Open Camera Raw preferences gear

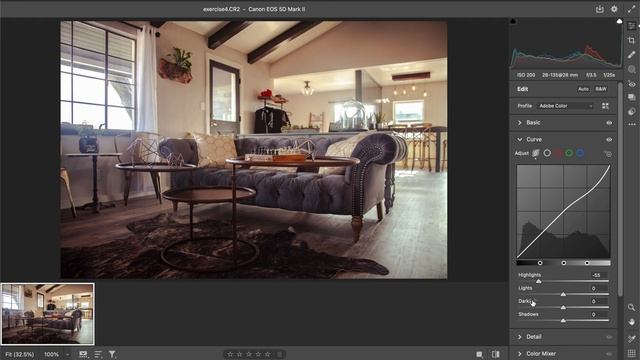614,9
